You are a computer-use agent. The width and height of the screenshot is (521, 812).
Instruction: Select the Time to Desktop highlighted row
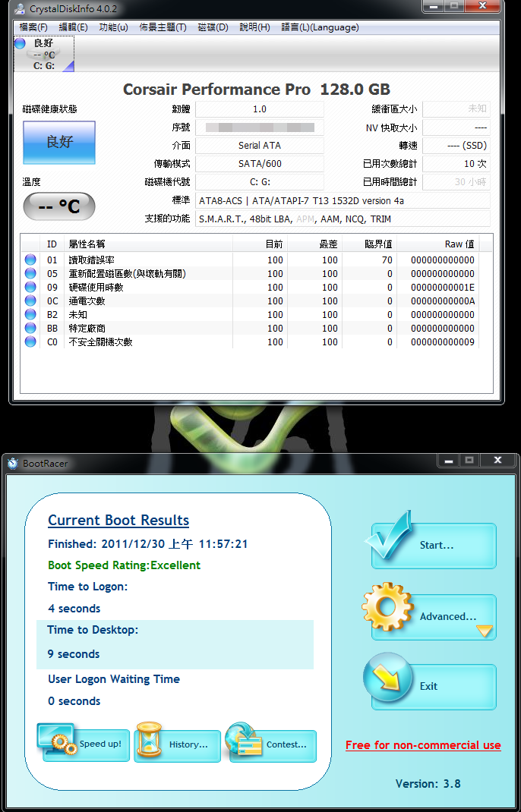175,644
